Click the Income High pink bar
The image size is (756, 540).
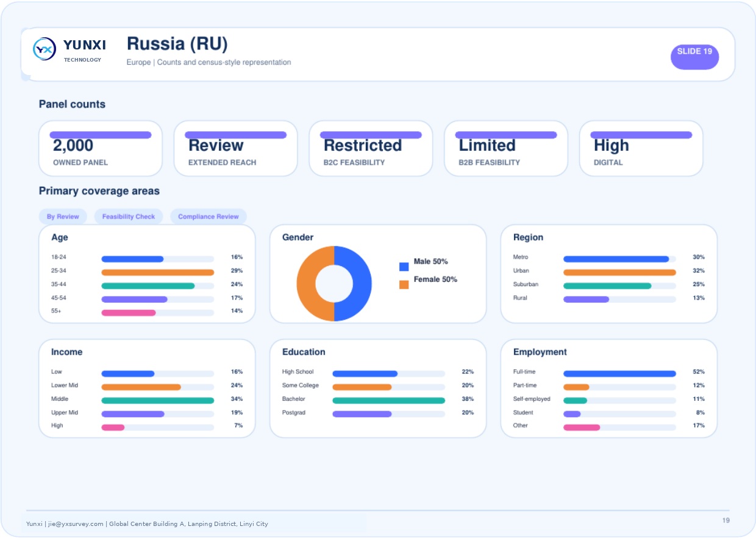pos(113,427)
